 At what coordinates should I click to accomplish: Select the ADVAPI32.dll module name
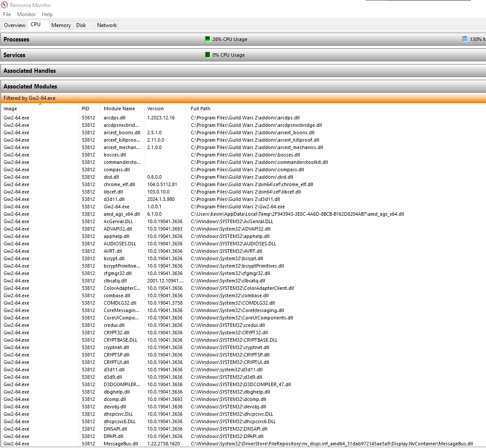[118, 229]
